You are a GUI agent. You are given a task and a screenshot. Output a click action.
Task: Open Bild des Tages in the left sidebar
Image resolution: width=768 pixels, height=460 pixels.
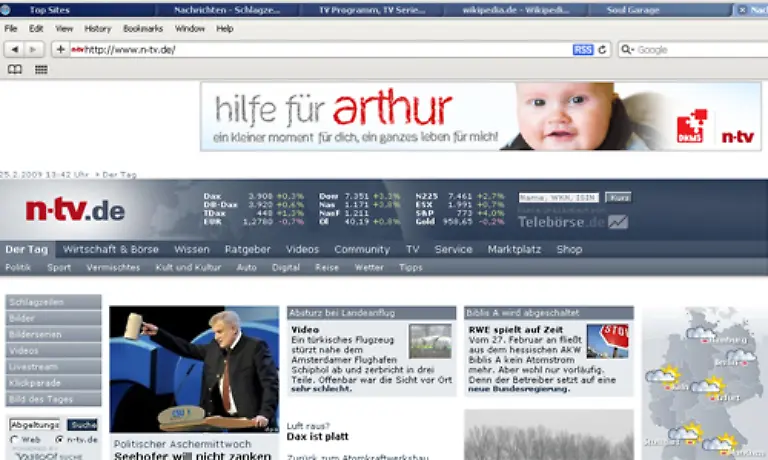(x=53, y=399)
